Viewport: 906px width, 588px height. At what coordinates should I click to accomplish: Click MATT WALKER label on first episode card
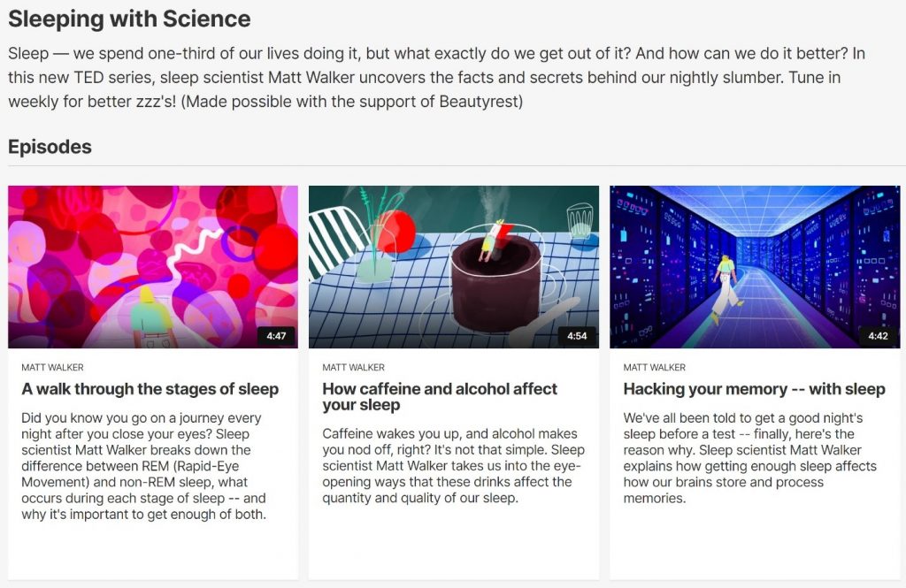[52, 367]
